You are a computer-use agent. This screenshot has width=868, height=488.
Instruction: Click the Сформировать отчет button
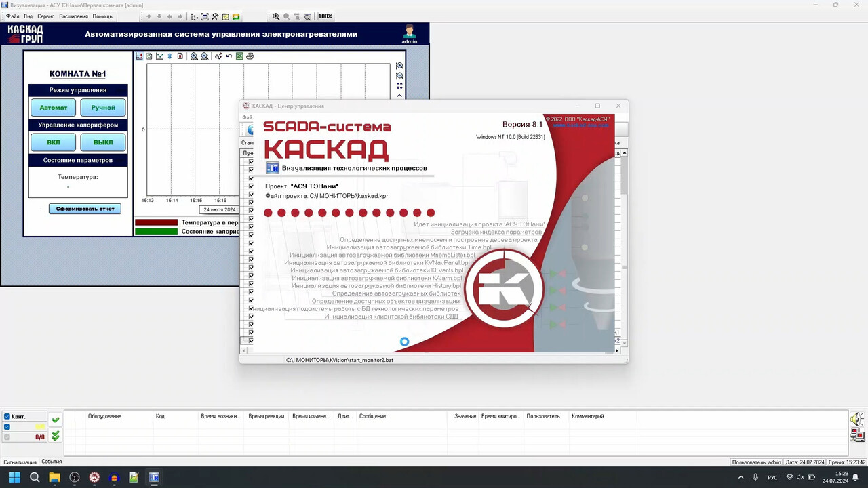tap(85, 209)
